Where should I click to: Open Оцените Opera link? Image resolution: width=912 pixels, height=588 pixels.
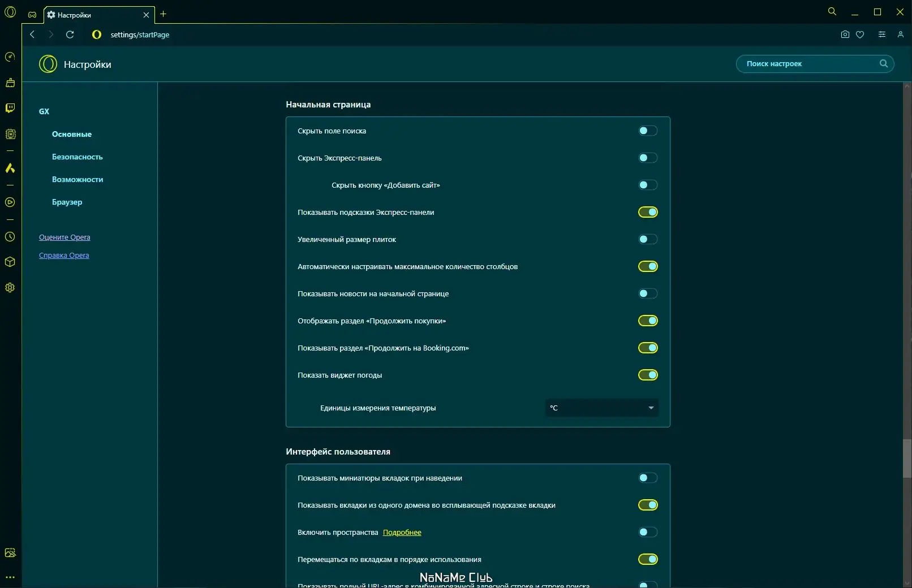coord(64,237)
